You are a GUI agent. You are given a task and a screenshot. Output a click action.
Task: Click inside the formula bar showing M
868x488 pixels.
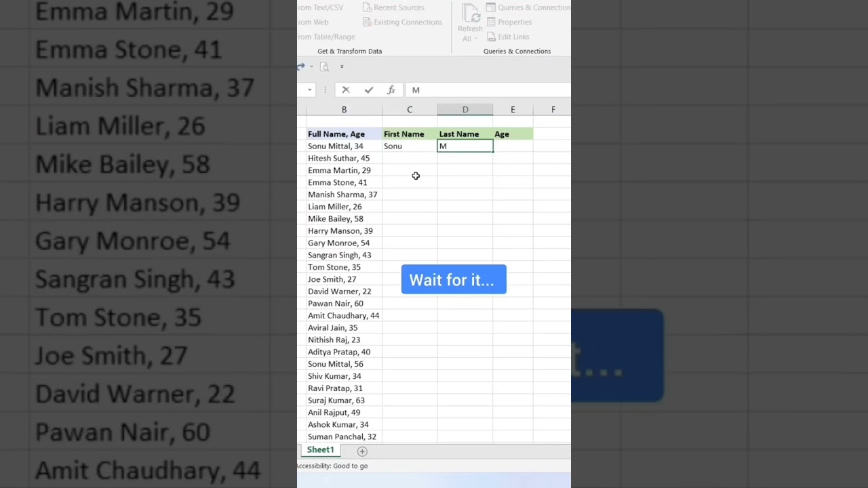click(488, 90)
